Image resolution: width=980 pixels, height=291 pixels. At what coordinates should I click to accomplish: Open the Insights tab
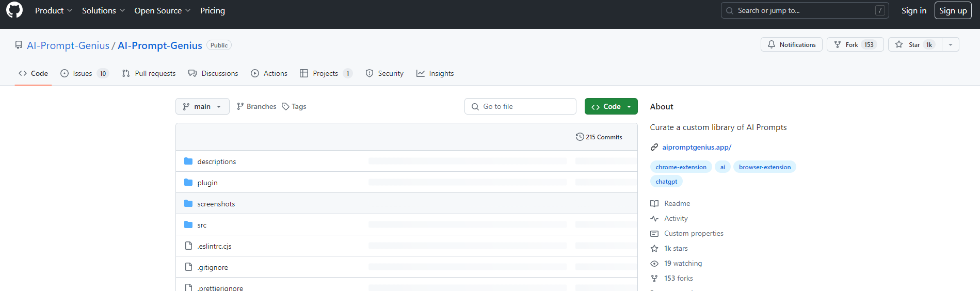click(435, 73)
